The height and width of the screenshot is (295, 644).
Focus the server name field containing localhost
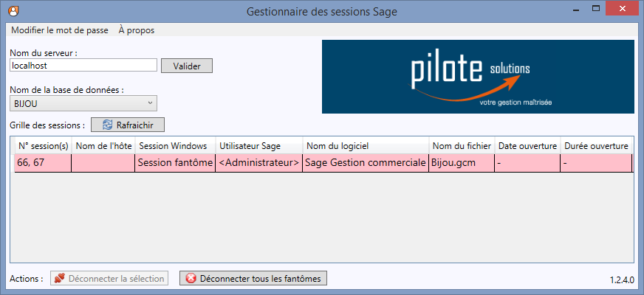tap(83, 66)
